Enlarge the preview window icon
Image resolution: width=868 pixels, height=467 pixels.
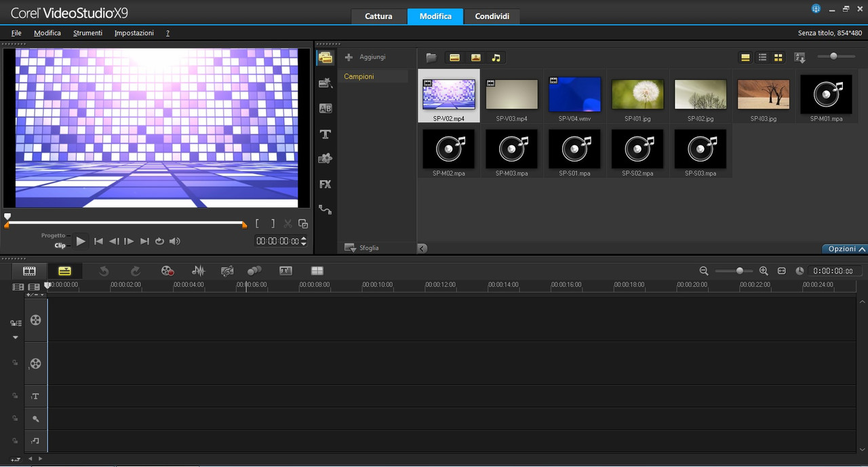(303, 223)
